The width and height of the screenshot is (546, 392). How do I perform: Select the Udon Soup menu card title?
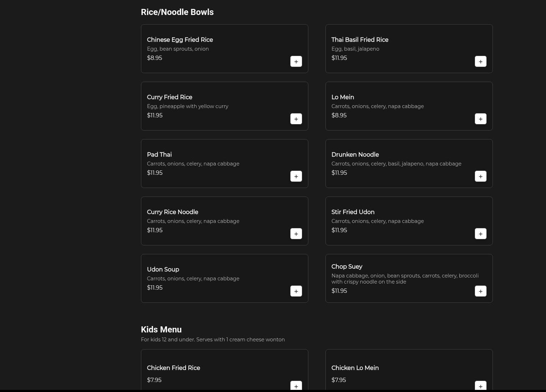click(163, 269)
